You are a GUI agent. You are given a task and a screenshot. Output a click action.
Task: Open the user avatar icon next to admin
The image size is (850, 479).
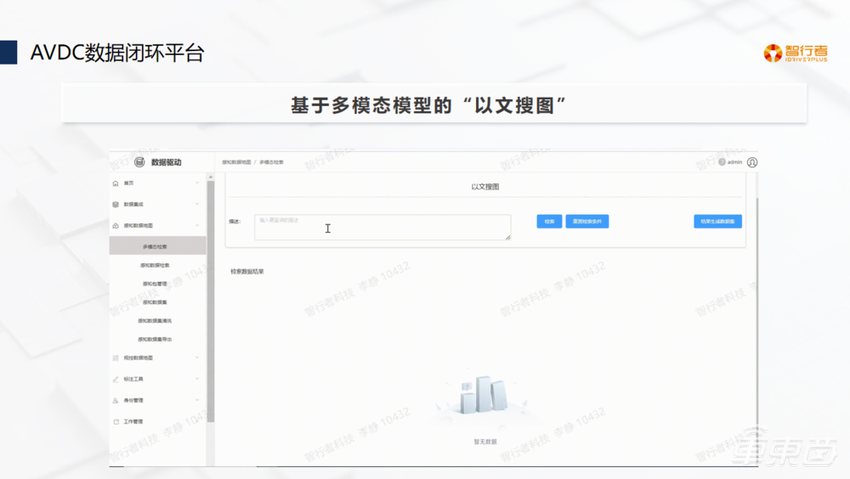click(752, 162)
